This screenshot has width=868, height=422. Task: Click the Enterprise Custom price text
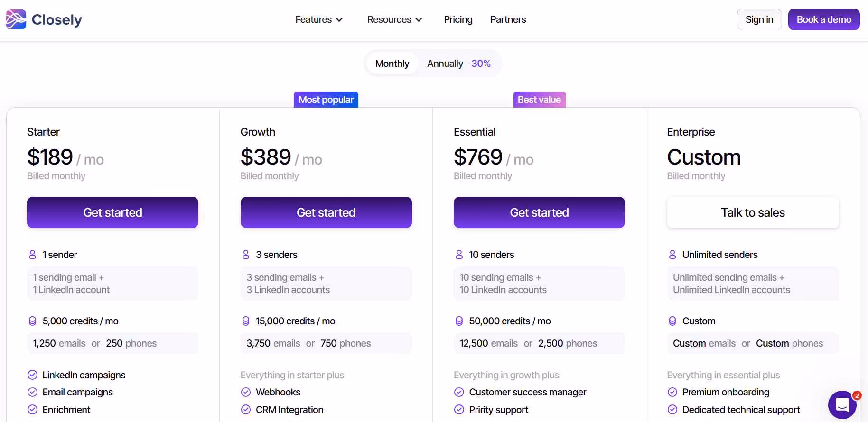click(x=704, y=157)
